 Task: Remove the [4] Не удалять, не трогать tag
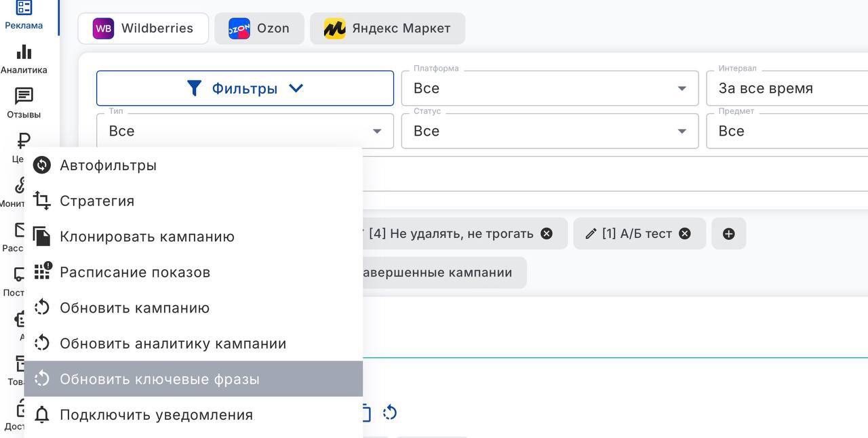(x=547, y=234)
